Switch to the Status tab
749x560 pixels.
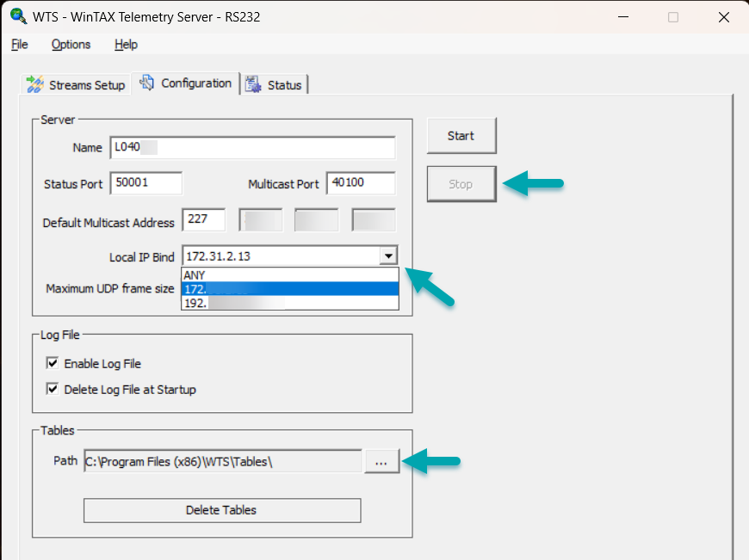[275, 84]
